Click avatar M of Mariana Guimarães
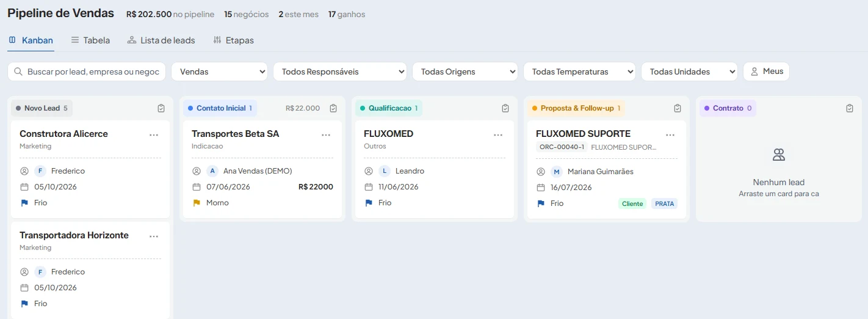The height and width of the screenshot is (319, 868). click(x=557, y=172)
